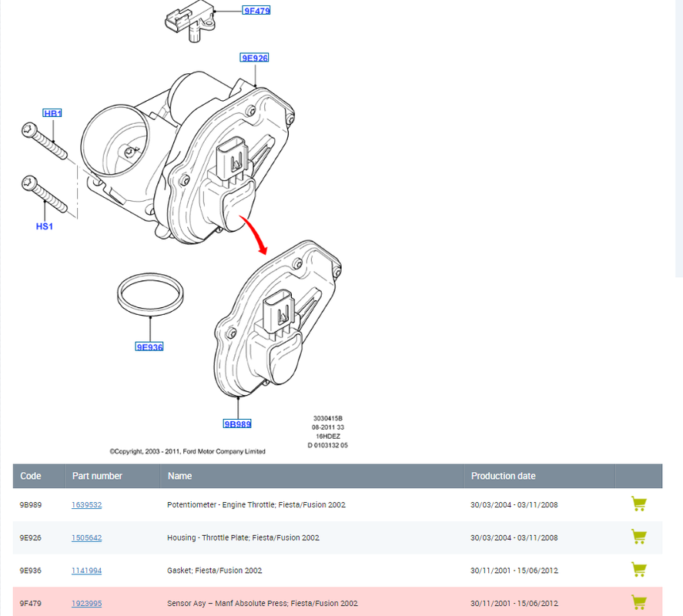
Task: Select the 9E926 label in diagram
Action: (x=254, y=58)
